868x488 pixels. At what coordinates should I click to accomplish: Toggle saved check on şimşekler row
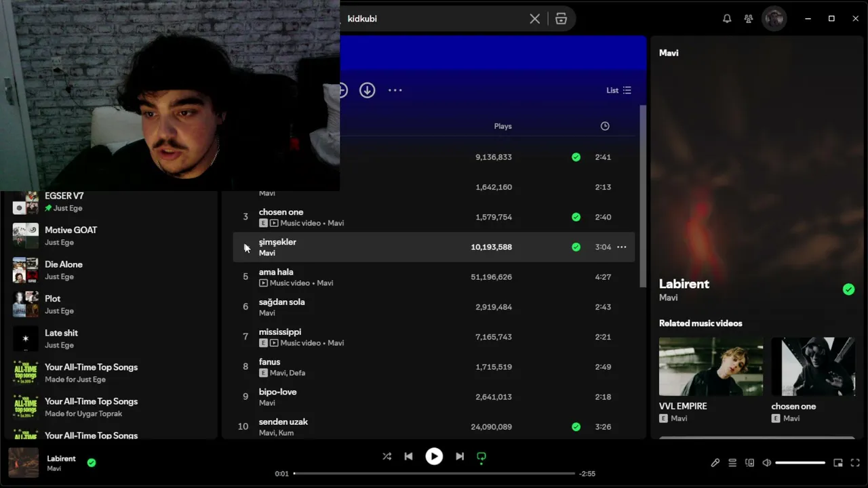click(576, 247)
